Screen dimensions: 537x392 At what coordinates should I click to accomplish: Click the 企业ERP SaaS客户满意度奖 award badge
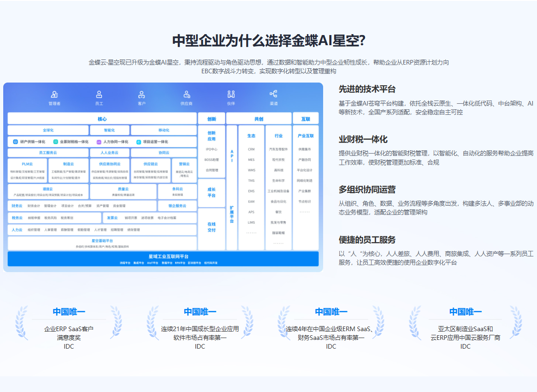point(69,329)
